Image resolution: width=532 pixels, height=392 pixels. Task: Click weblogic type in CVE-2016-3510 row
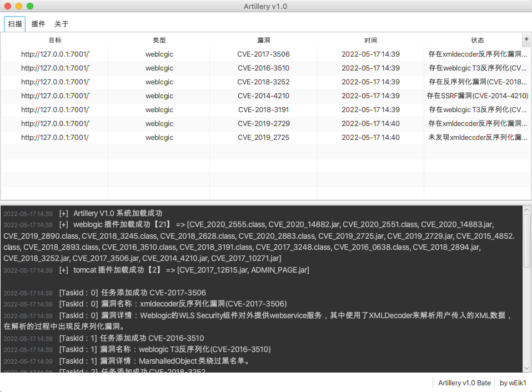[x=159, y=68]
